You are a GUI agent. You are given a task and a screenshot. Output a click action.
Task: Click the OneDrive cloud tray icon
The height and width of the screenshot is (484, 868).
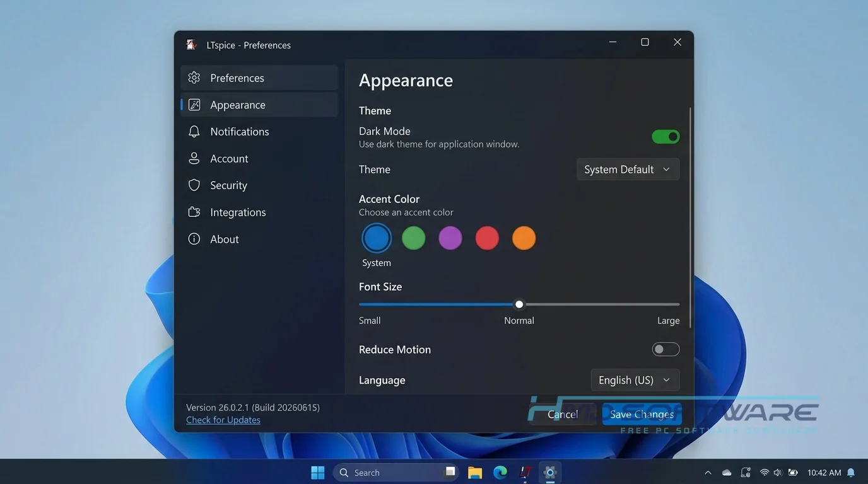pos(727,473)
